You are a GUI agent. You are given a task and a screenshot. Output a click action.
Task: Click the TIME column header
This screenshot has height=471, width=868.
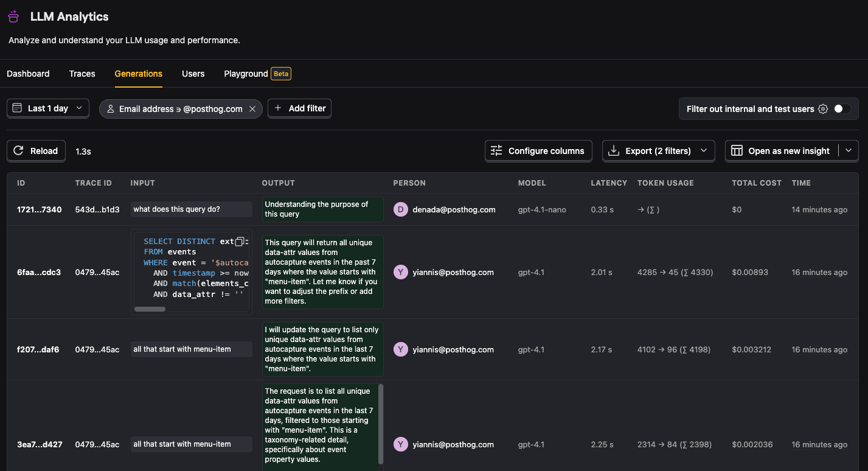coord(801,183)
